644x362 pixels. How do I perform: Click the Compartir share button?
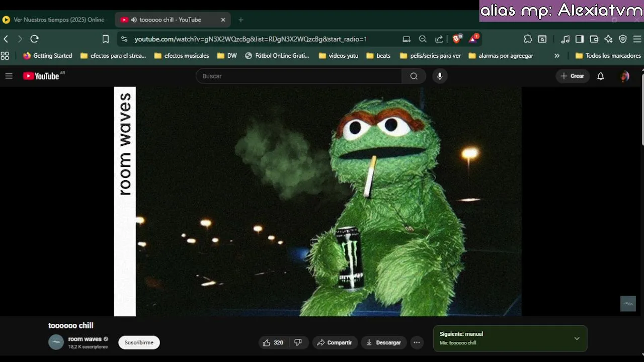(335, 342)
